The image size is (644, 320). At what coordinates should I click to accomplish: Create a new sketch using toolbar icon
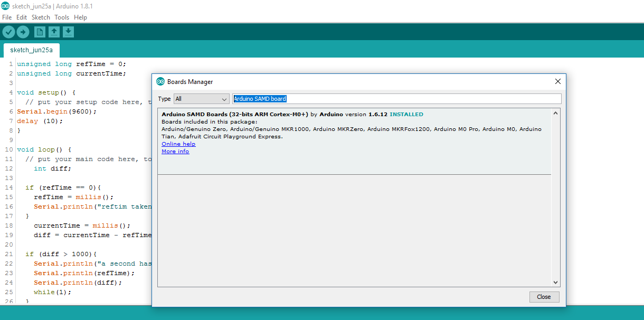click(x=40, y=32)
